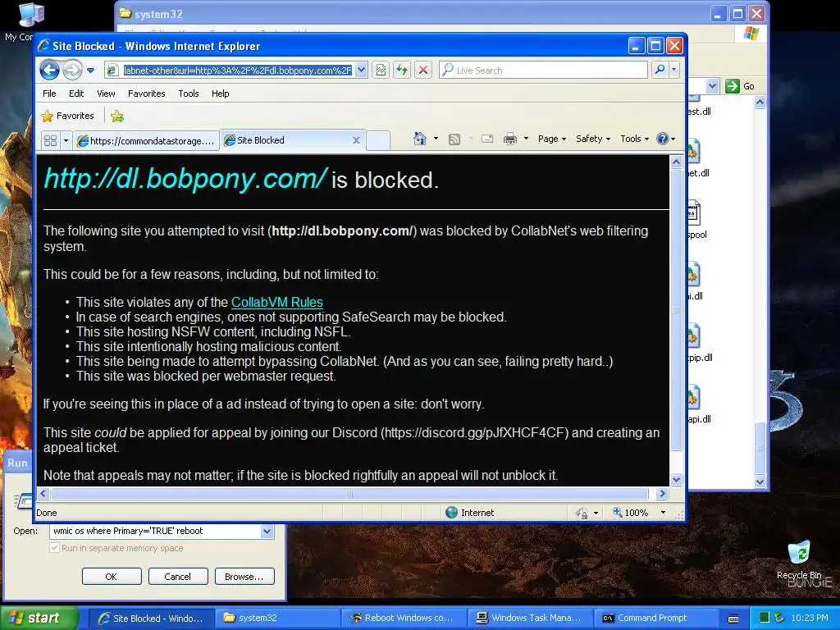Click OK in the Run dialog

(x=112, y=577)
